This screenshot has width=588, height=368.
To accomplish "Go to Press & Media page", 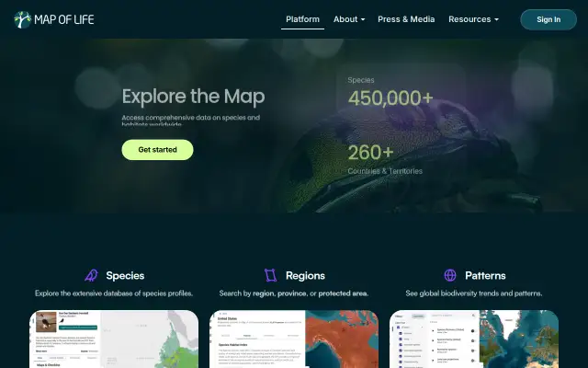I will pyautogui.click(x=406, y=19).
